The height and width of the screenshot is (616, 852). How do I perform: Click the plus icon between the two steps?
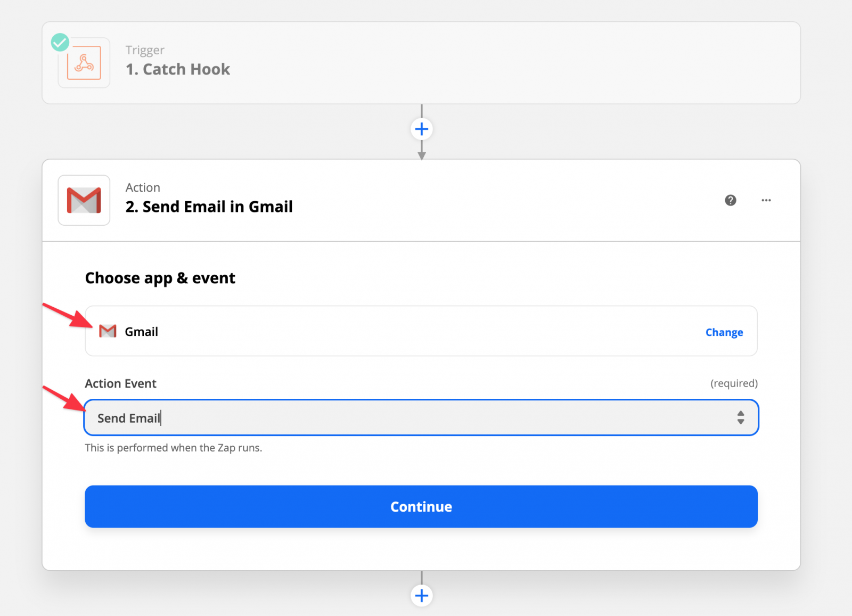coord(421,129)
